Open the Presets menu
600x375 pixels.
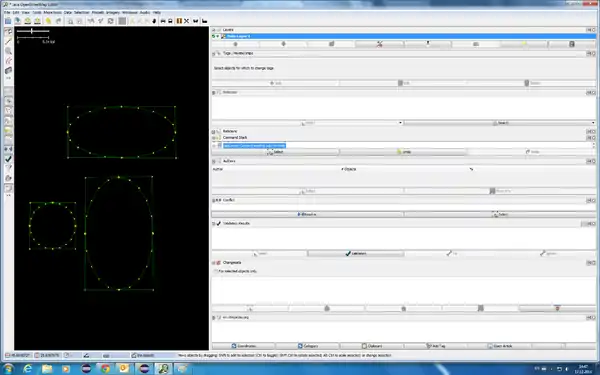(x=98, y=13)
